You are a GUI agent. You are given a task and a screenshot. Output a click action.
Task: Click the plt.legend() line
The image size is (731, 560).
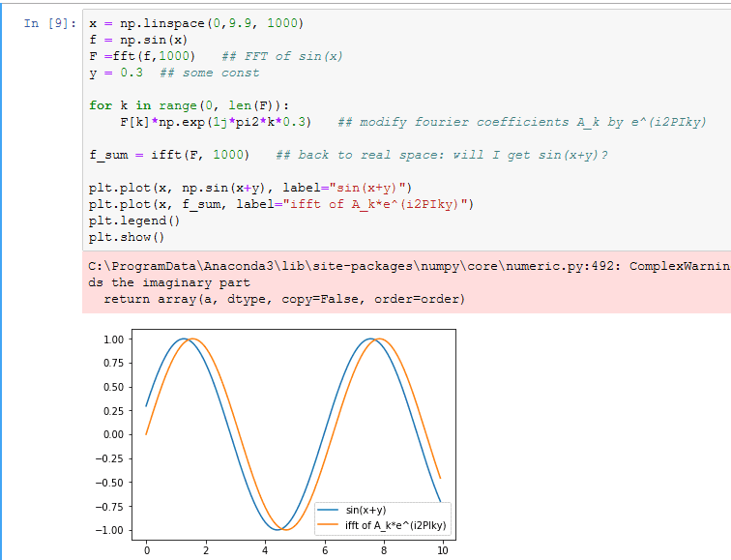(134, 221)
